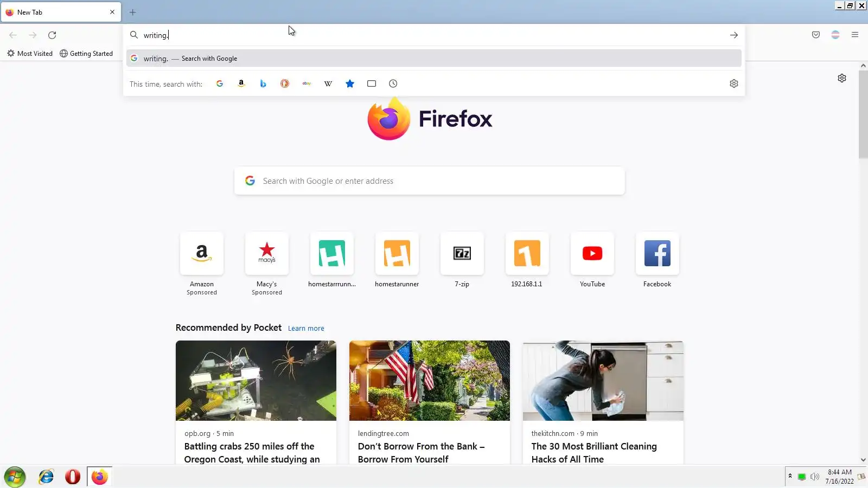Search this time with Bing icon
Viewport: 868px width, 488px height.
[x=263, y=84]
